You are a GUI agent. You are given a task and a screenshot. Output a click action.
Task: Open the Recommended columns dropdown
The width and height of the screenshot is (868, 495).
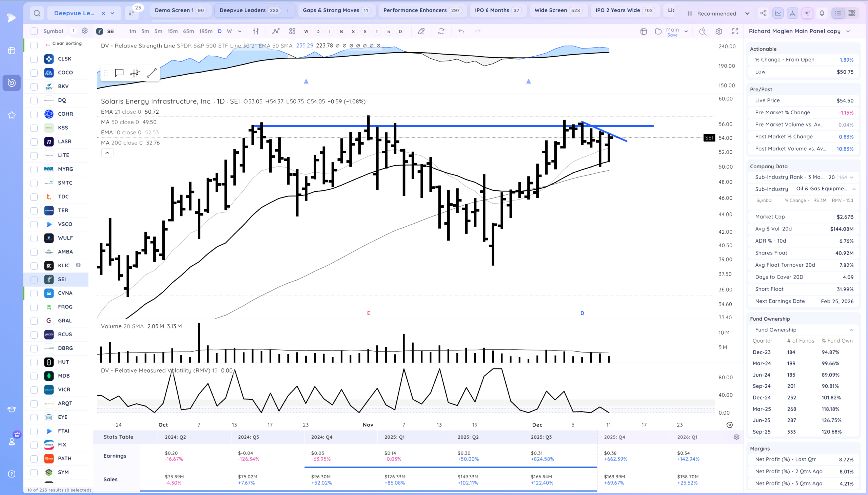pyautogui.click(x=718, y=14)
